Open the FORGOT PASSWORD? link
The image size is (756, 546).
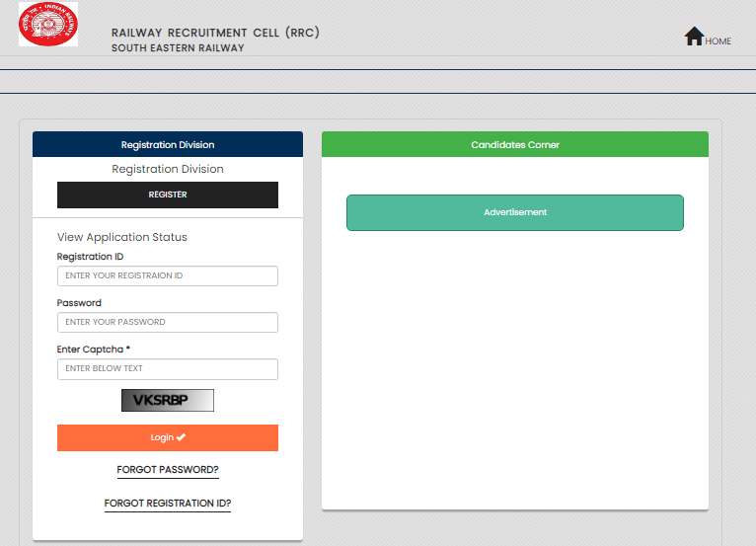pos(168,470)
